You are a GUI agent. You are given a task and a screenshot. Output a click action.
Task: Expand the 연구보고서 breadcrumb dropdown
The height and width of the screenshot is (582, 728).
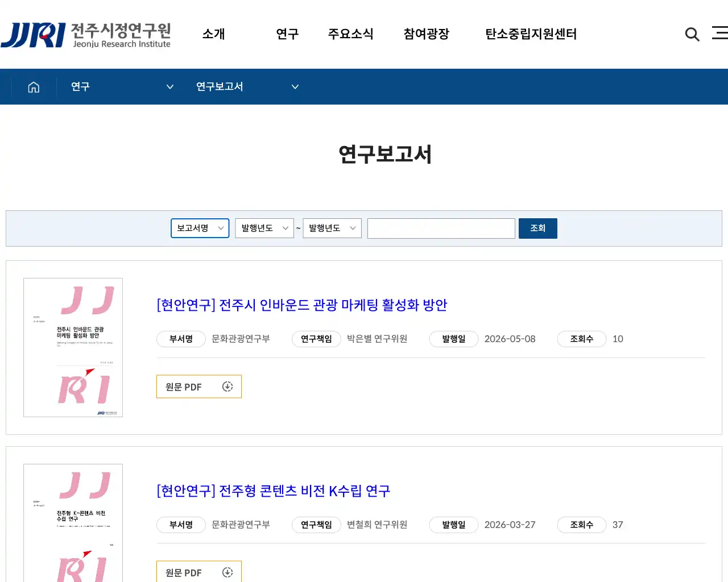pyautogui.click(x=247, y=87)
